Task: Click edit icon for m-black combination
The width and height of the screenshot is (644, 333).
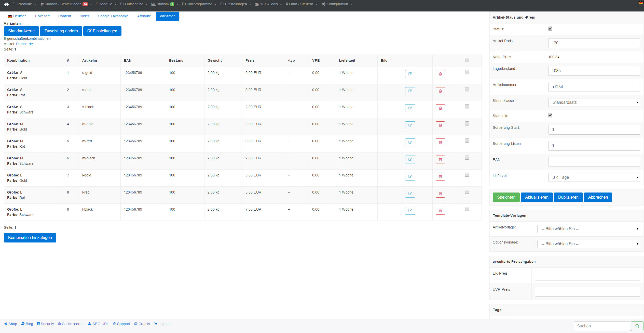Action: point(410,159)
